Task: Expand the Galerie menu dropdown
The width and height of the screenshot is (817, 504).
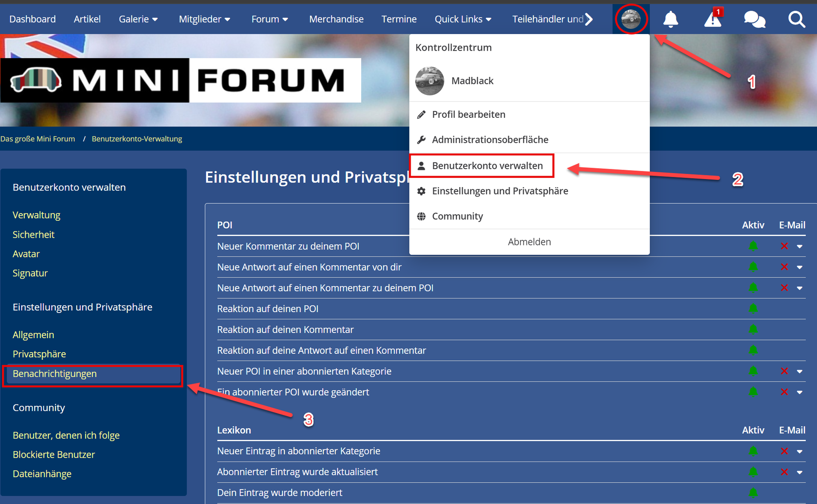Action: pos(138,19)
